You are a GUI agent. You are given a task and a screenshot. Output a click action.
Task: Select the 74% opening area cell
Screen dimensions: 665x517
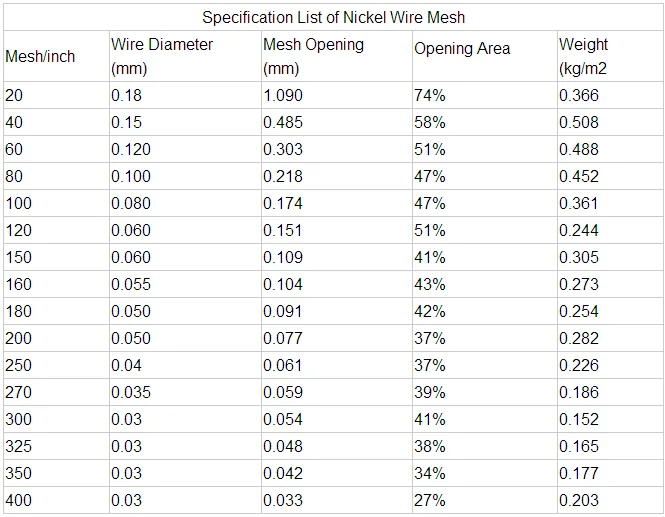point(430,95)
